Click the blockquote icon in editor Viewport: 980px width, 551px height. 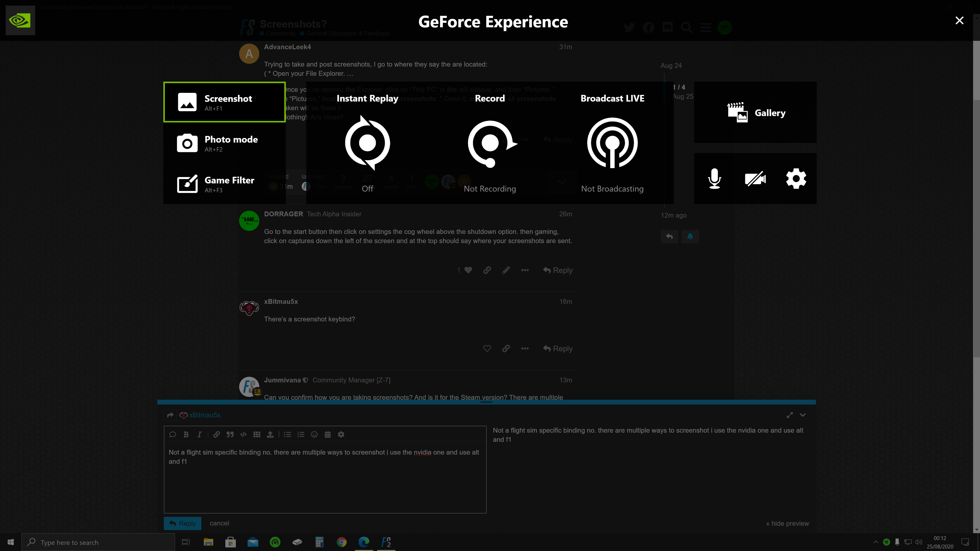pyautogui.click(x=230, y=434)
